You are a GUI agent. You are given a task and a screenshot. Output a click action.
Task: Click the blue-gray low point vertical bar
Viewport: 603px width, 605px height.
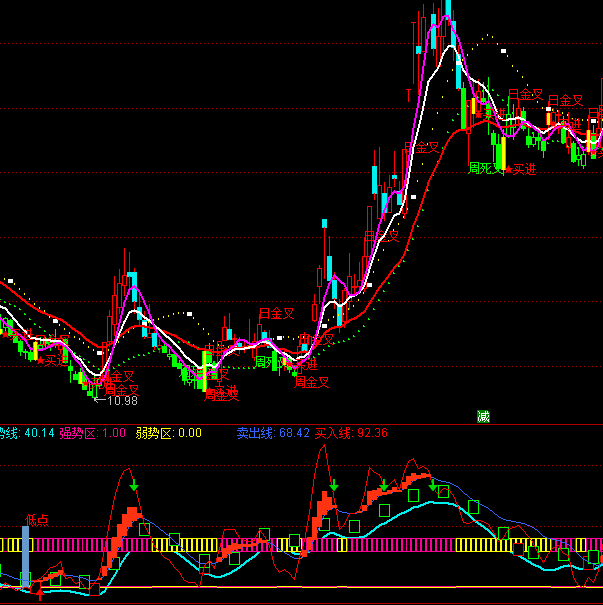pos(27,556)
